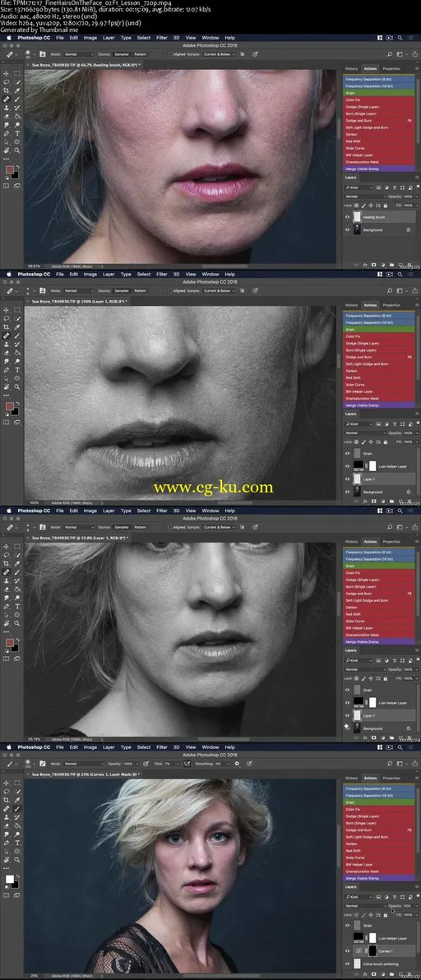Screen dimensions: 421x980
Task: Pick the Crop tool in the 66.7% healing brush frame
Action: click(x=7, y=90)
